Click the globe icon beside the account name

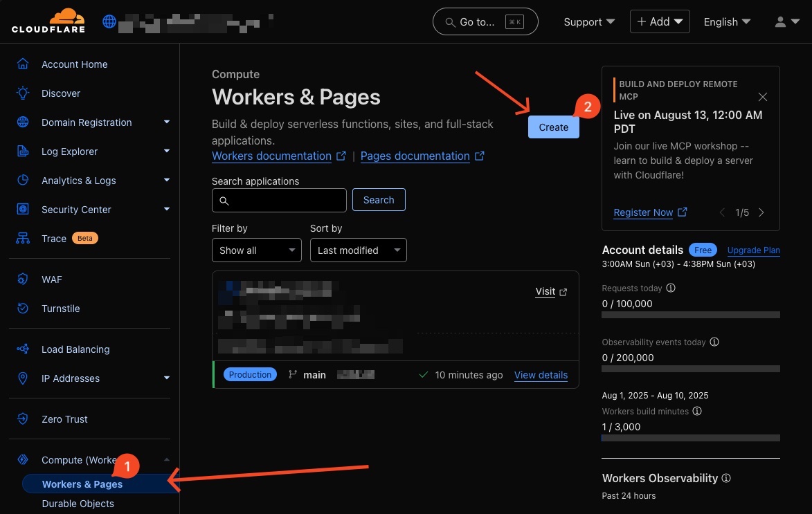109,21
